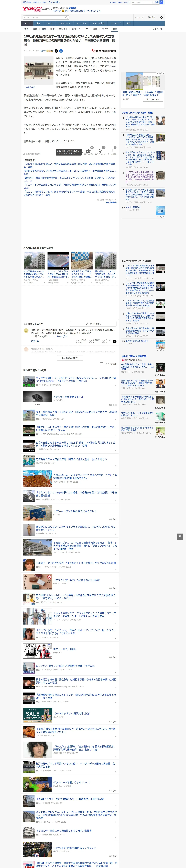Select the 経済 category

tap(52, 29)
